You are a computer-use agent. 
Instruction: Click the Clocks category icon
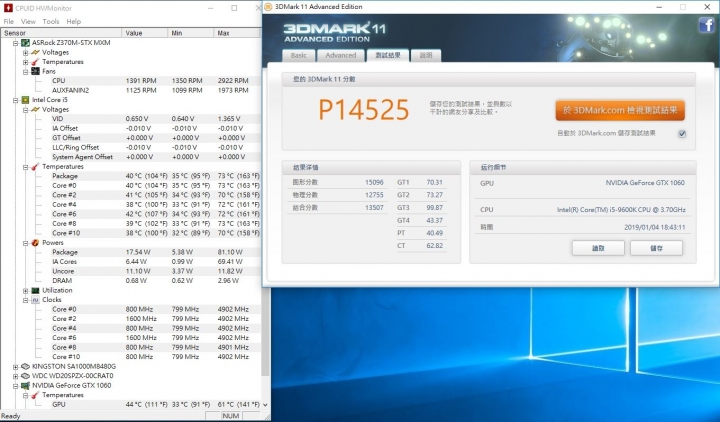pyautogui.click(x=35, y=300)
